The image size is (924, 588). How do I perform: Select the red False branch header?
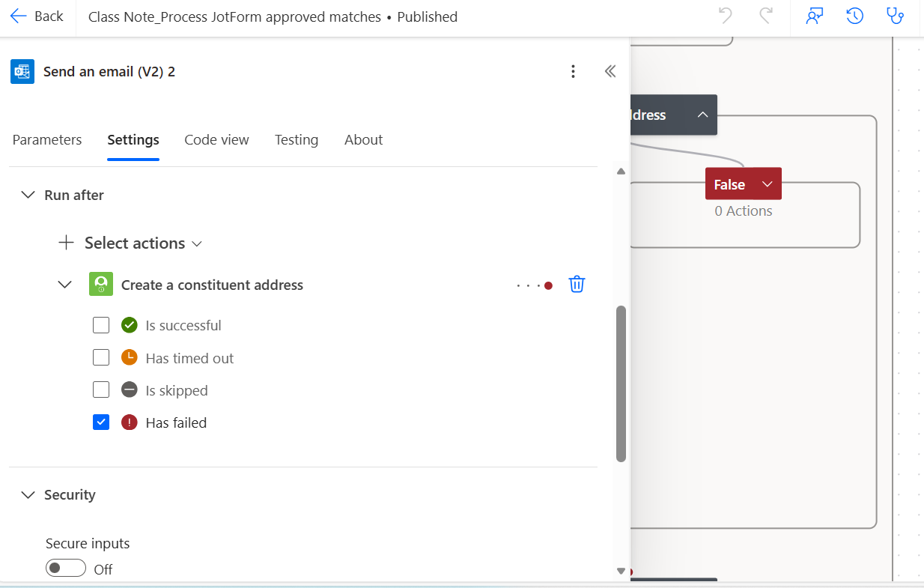743,184
